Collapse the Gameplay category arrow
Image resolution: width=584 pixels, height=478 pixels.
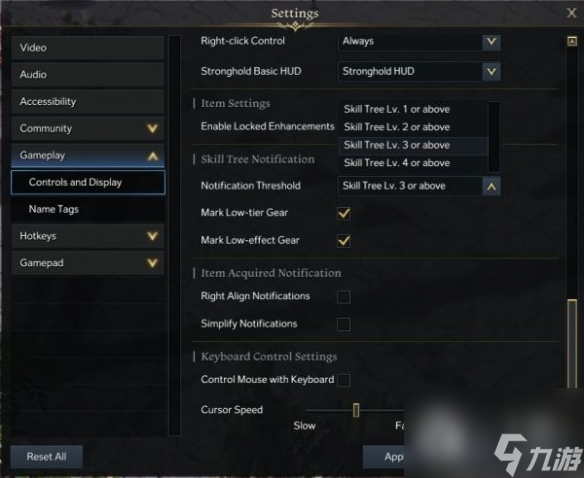153,156
